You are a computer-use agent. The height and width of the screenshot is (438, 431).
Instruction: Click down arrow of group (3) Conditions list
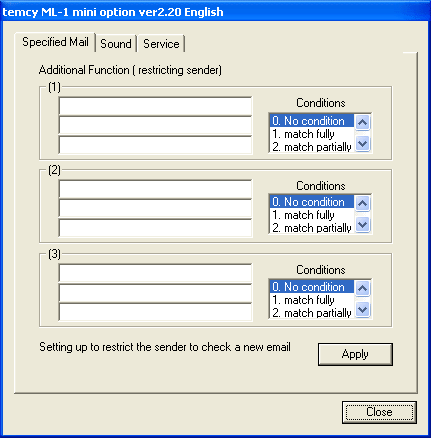362,310
